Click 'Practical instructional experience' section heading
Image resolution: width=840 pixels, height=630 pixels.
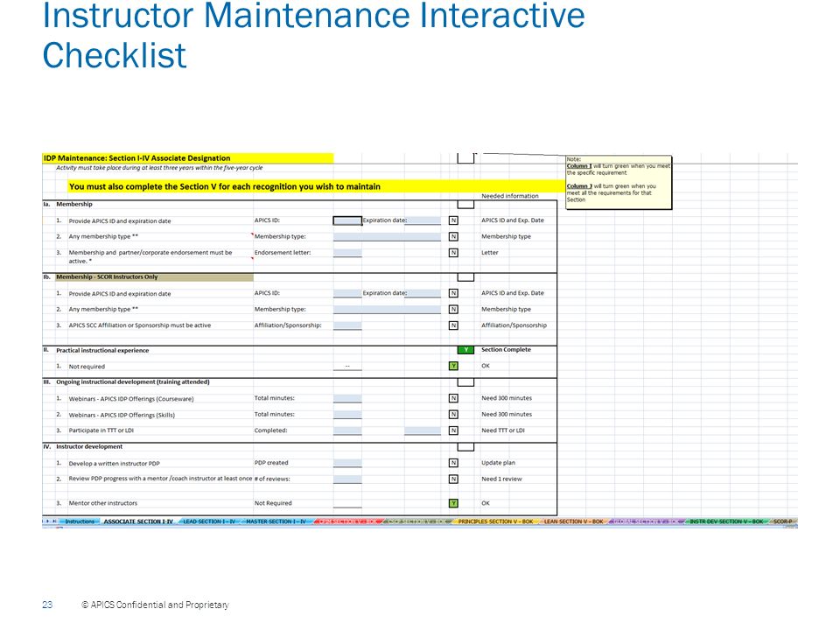[x=102, y=350]
